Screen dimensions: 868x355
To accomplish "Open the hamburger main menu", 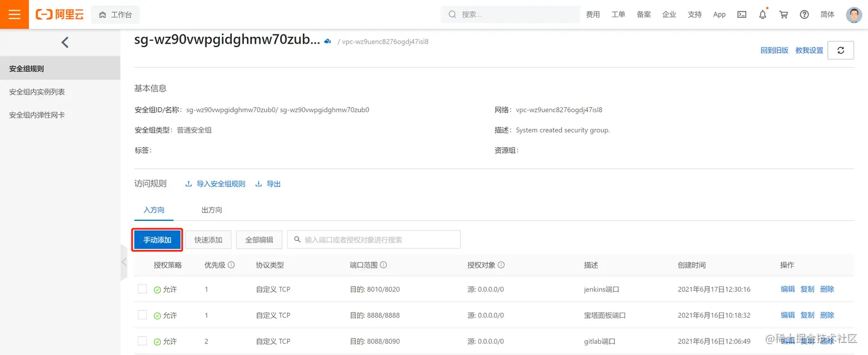I will tap(14, 14).
